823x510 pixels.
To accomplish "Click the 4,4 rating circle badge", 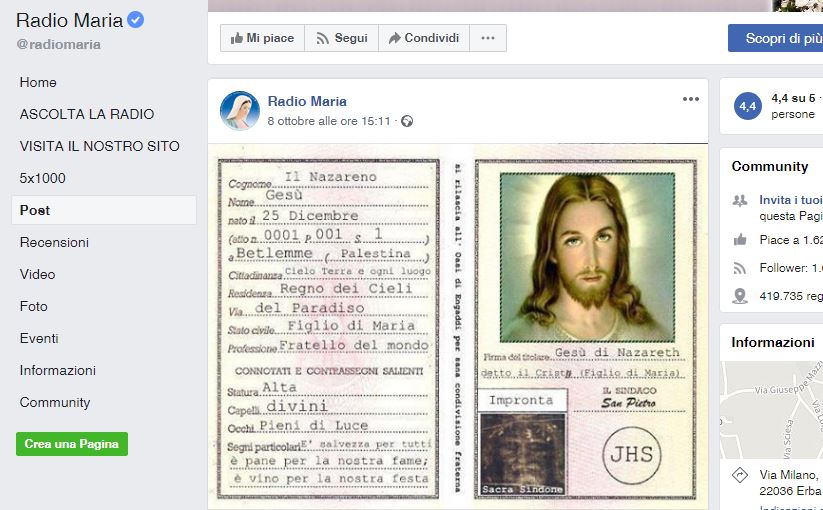I will [747, 106].
